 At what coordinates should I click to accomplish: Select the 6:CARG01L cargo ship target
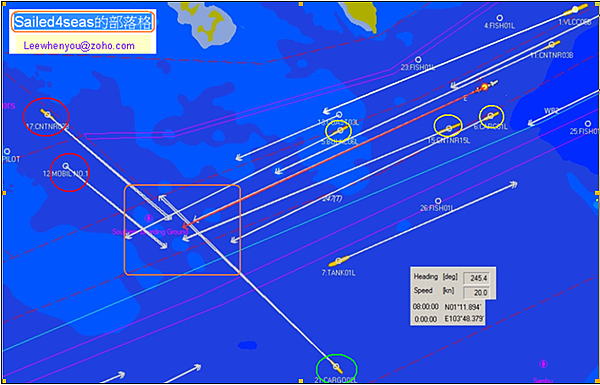tap(491, 116)
